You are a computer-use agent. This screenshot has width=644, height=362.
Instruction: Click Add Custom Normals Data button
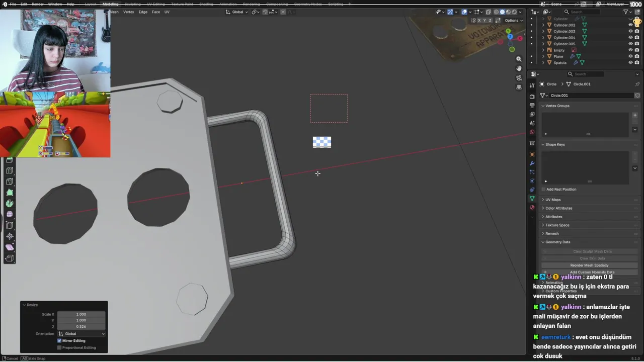click(592, 272)
